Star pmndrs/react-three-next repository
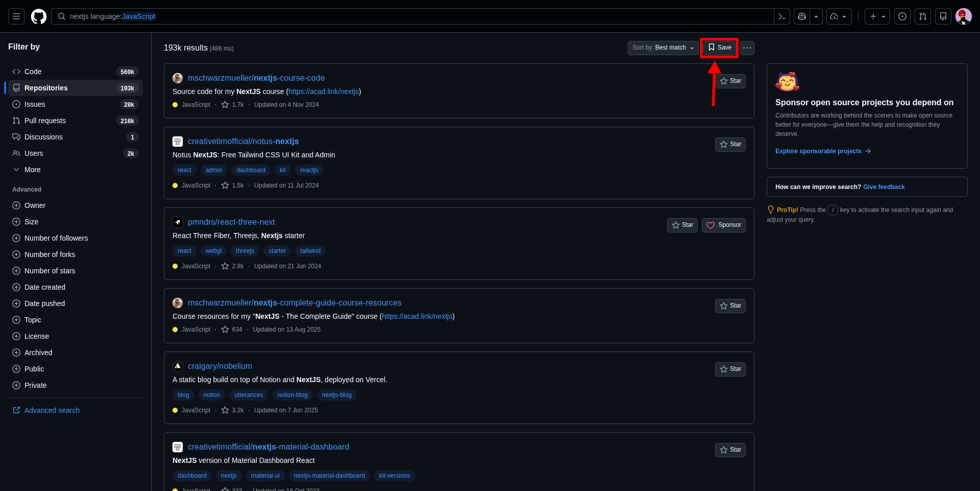Screen dimensions: 980x491 [x=682, y=225]
